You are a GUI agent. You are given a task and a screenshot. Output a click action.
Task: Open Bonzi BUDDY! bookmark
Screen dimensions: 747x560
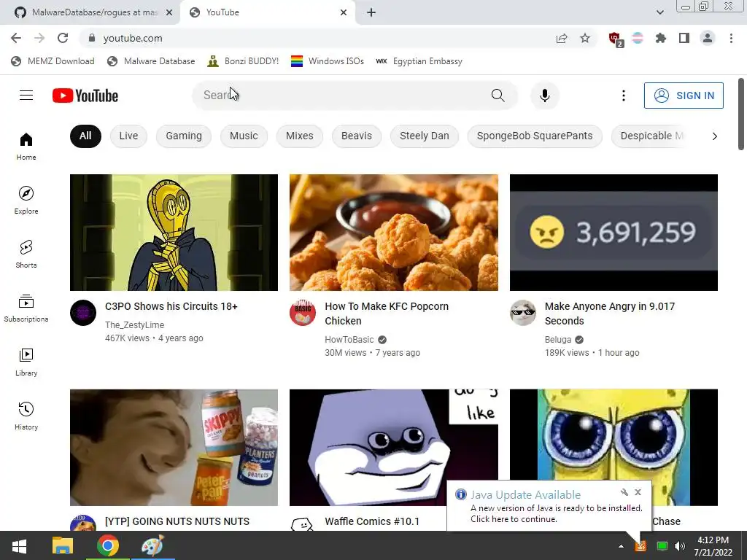(x=244, y=61)
